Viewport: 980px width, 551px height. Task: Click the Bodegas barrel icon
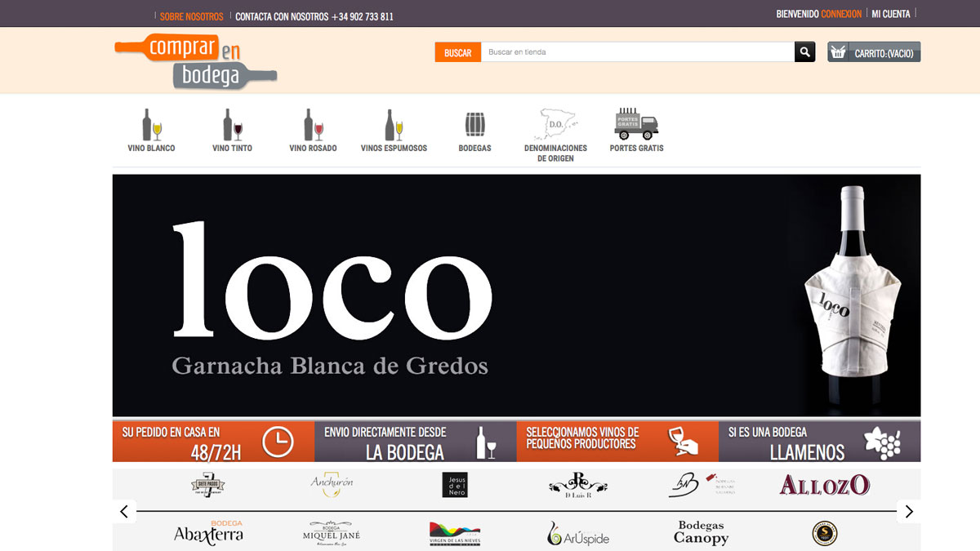(x=475, y=125)
